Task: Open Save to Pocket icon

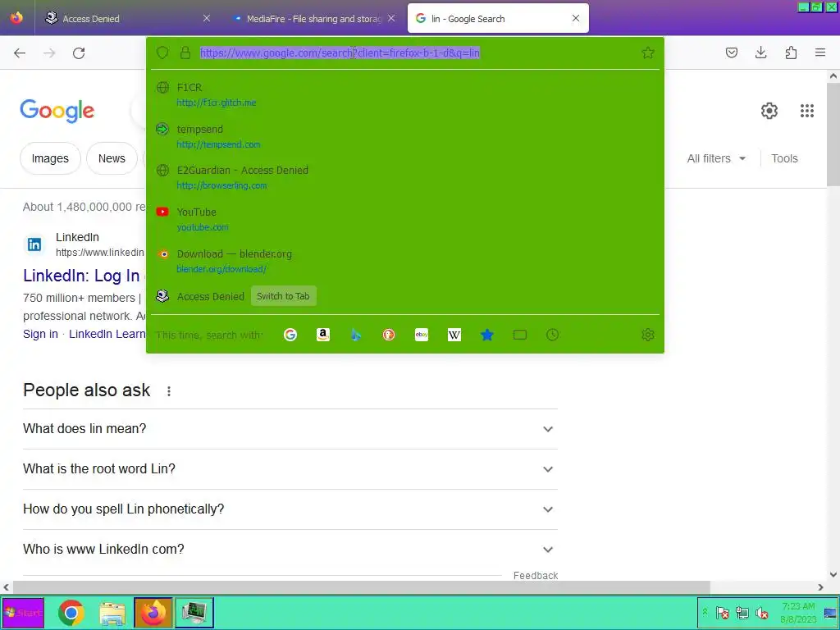Action: (x=731, y=52)
